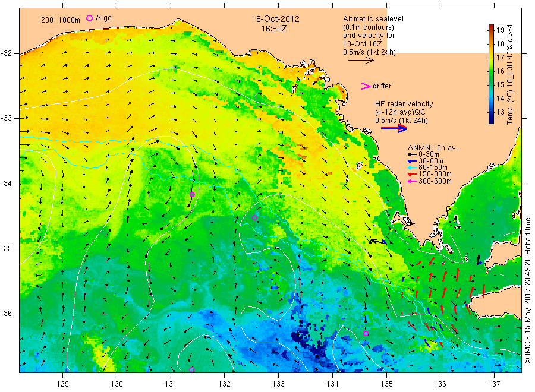Click the 'drifter' legend label

(382, 86)
